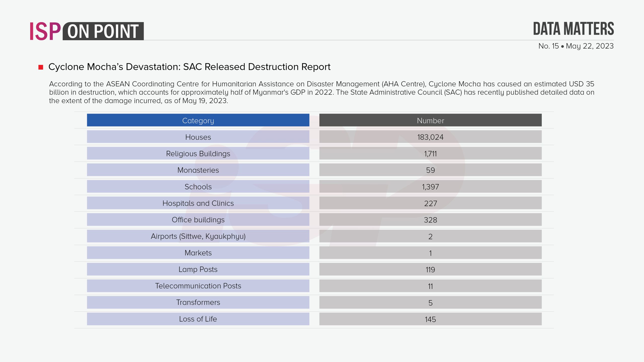This screenshot has height=362, width=644.
Task: Click the ISP logo text
Action: tap(45, 31)
